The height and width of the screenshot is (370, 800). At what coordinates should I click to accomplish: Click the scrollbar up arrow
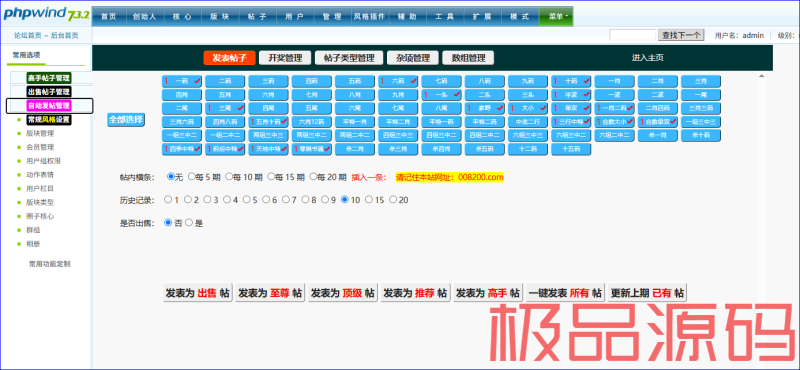tap(762, 76)
